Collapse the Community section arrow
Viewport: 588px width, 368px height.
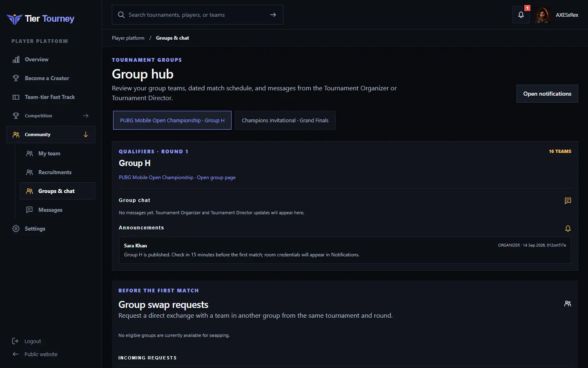point(86,135)
